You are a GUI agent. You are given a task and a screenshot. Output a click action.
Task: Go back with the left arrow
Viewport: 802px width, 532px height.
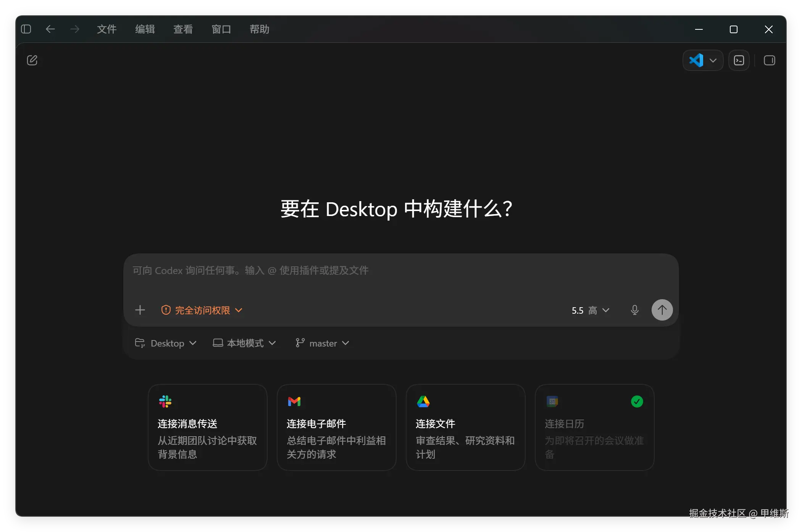pyautogui.click(x=50, y=29)
